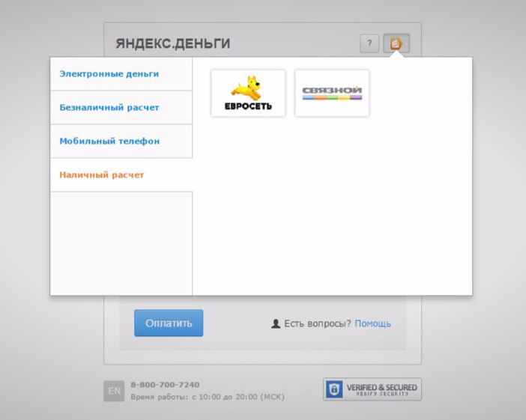526x420 pixels.
Task: Click the working hours text Время работы
Action: click(x=208, y=397)
